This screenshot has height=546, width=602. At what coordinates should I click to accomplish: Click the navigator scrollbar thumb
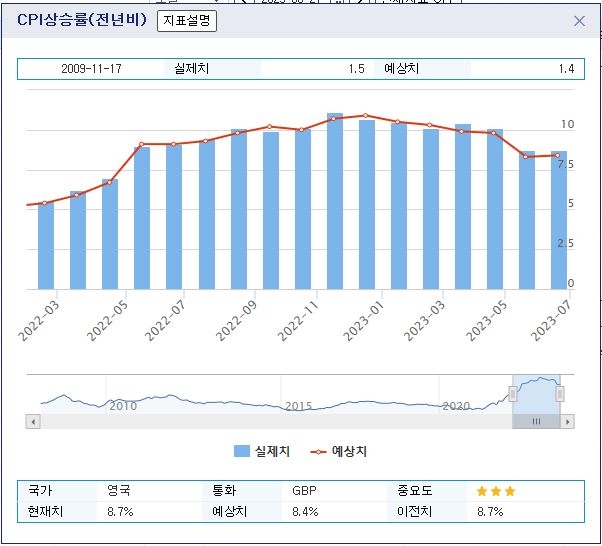coord(536,422)
